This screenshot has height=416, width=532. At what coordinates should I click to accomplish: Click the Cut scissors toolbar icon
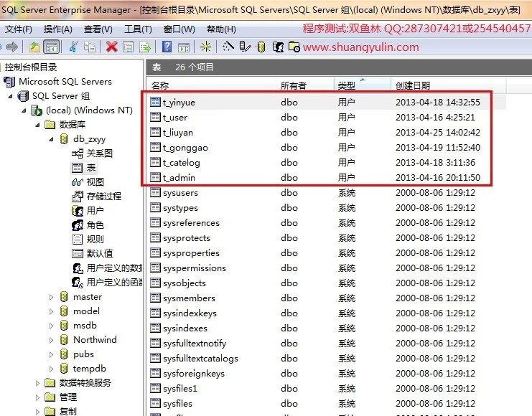[73, 47]
